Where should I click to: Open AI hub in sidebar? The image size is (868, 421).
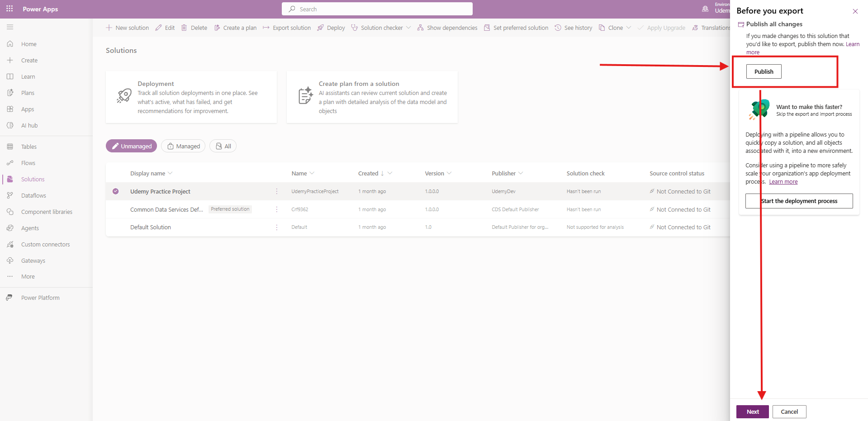click(29, 125)
